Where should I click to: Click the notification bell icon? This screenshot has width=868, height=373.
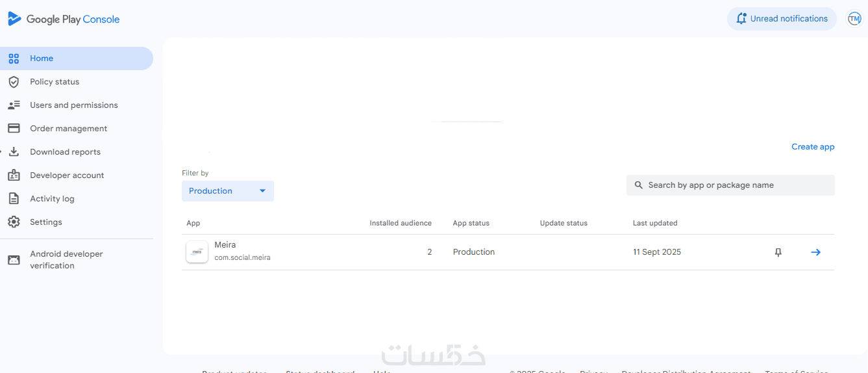(x=741, y=19)
